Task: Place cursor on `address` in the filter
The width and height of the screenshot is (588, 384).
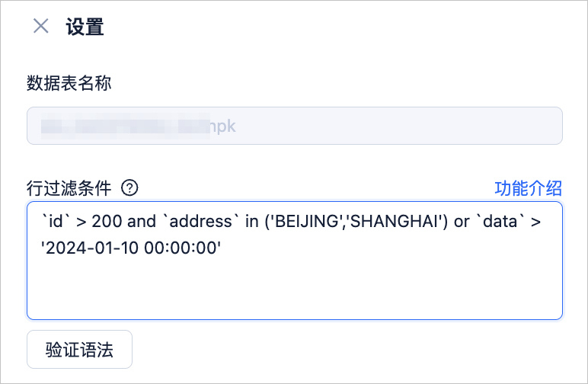Action: point(201,221)
